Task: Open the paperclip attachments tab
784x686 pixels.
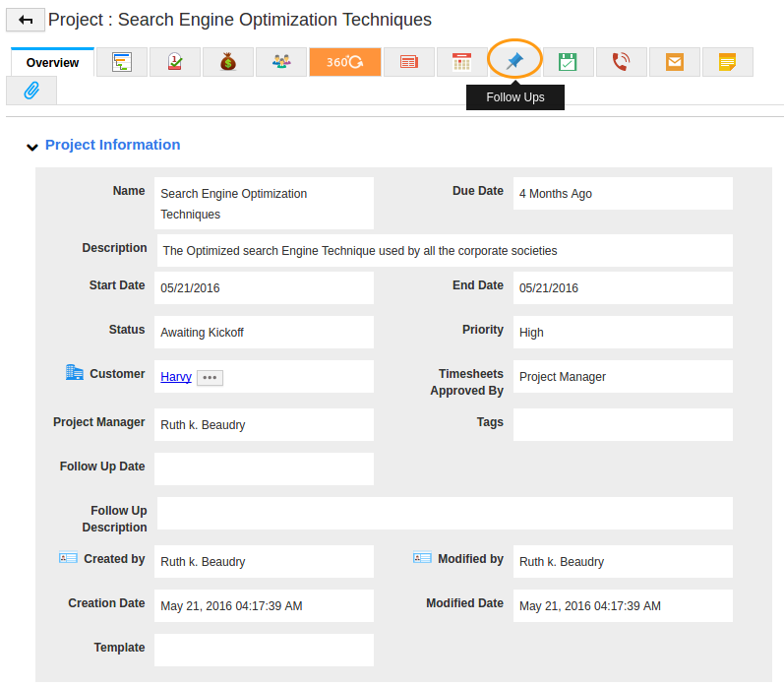Action: (31, 91)
